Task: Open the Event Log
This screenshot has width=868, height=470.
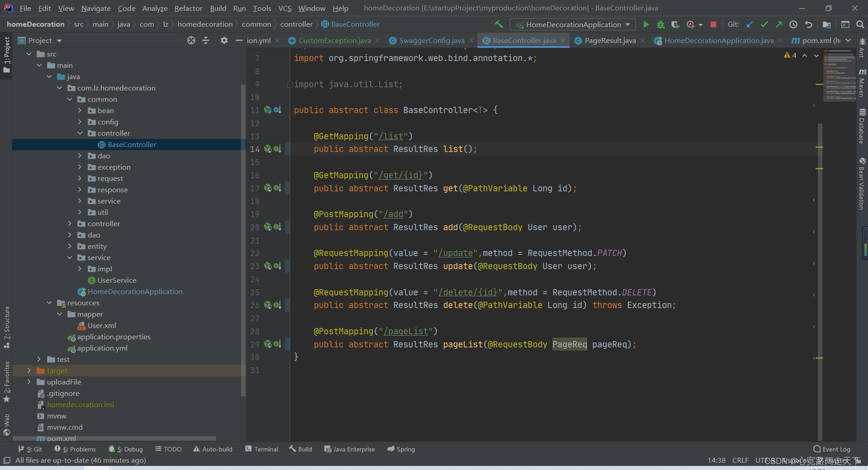Action: pos(831,449)
